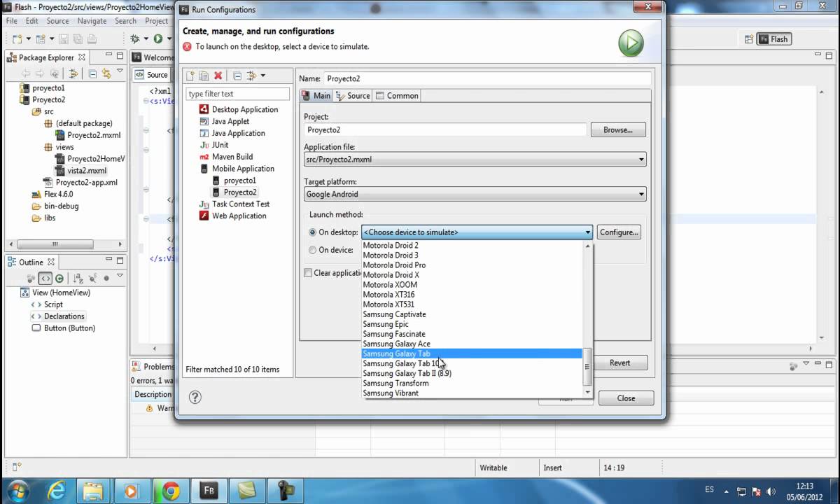
Task: Open dropdown arrow beside filter icon in dialog
Action: click(x=262, y=76)
